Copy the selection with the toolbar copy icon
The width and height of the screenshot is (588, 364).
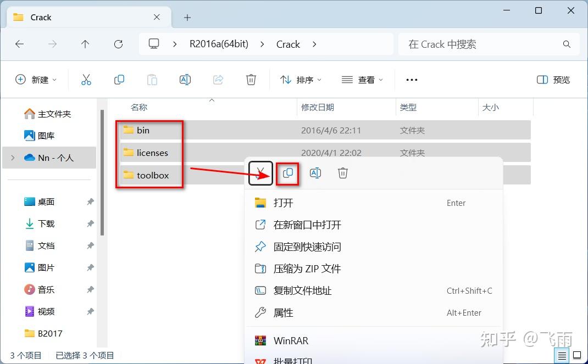[x=119, y=80]
